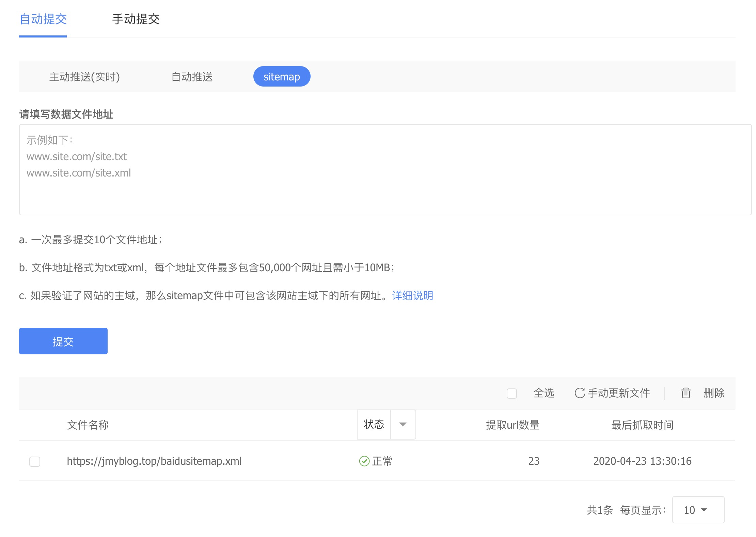Click 手动更新文件 label

coord(619,393)
